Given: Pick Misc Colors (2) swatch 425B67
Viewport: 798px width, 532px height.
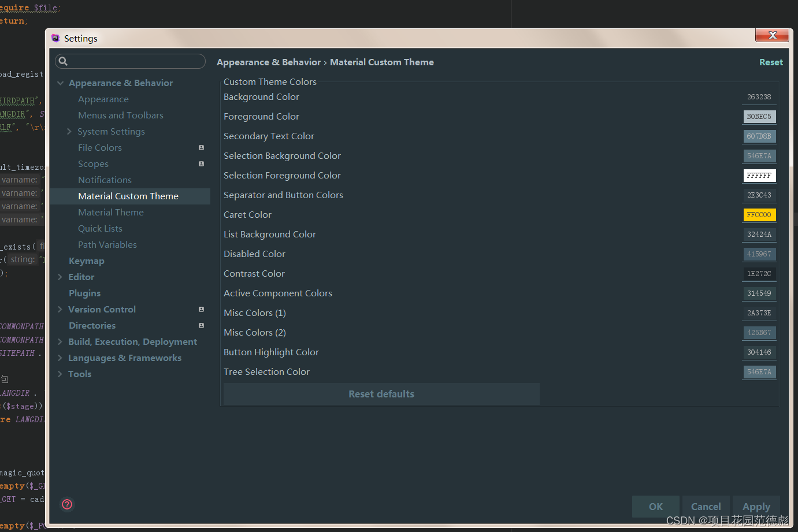Looking at the screenshot, I should click(759, 333).
